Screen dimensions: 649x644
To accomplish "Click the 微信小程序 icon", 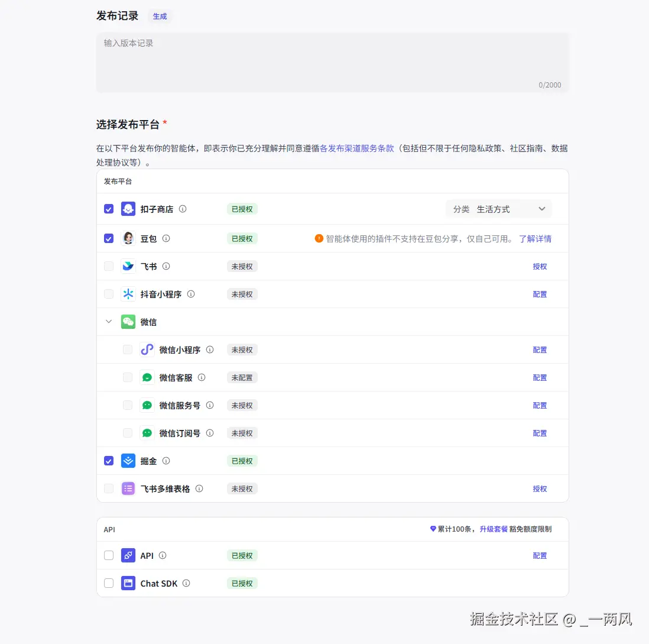I will [x=147, y=349].
